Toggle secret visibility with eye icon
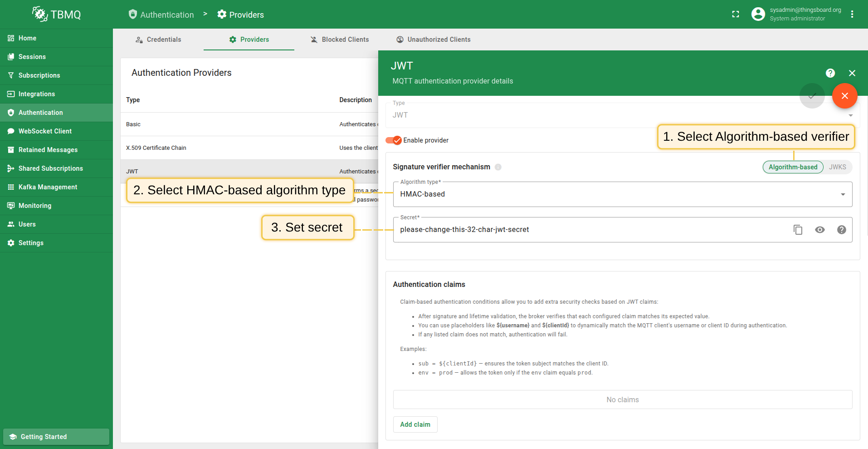868x449 pixels. (x=819, y=230)
